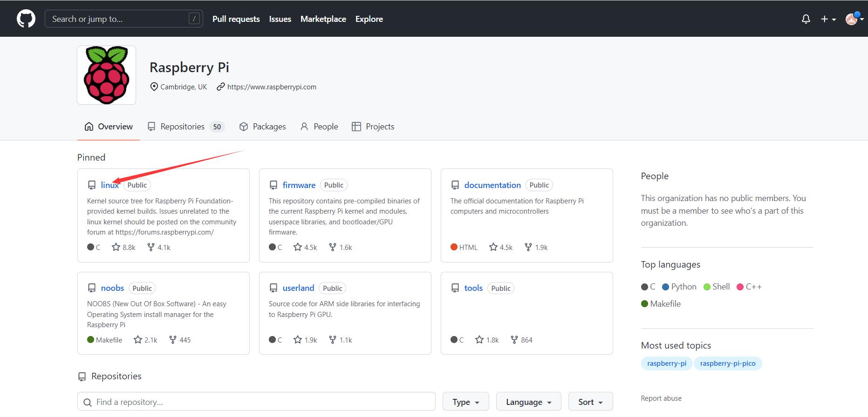Open the user avatar menu
The height and width of the screenshot is (417, 868).
854,19
